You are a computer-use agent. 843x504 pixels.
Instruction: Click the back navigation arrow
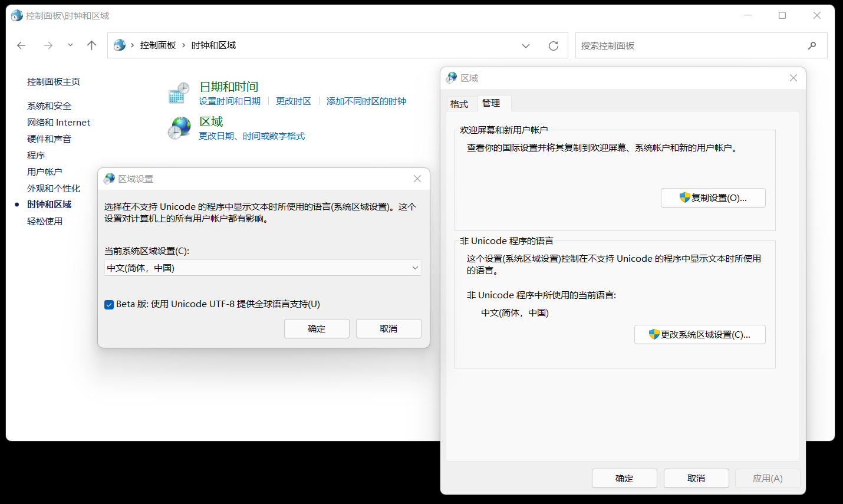21,45
